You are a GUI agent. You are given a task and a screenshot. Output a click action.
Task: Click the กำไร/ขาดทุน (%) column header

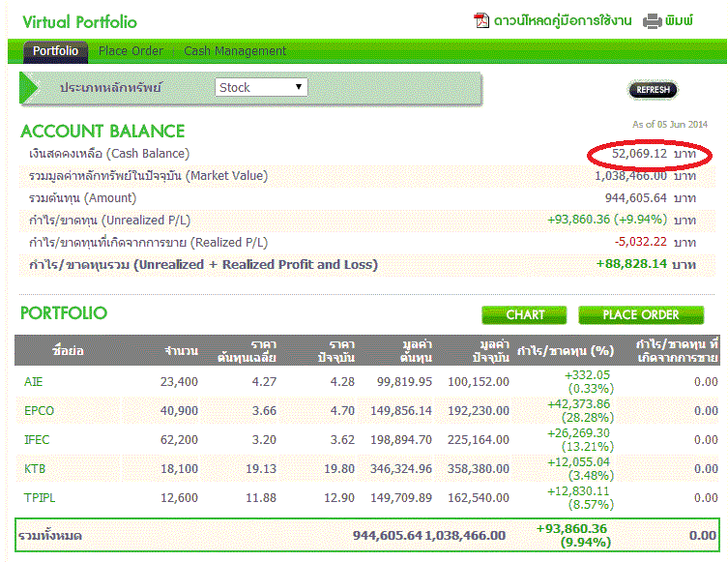pyautogui.click(x=566, y=351)
